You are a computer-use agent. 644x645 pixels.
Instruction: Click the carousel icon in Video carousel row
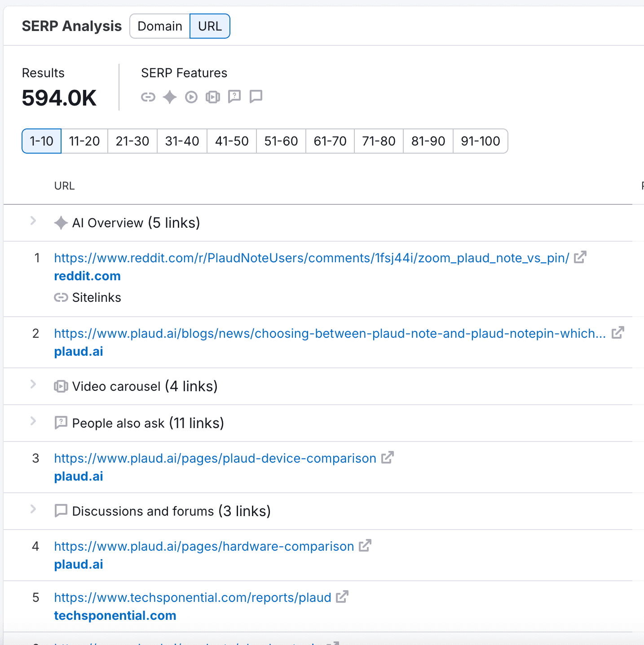tap(61, 386)
